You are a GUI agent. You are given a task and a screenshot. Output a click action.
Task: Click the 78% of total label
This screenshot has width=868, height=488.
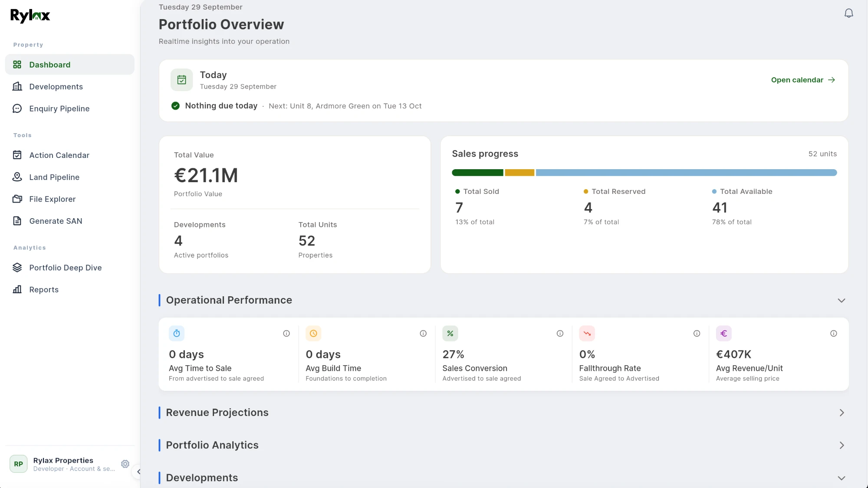732,222
